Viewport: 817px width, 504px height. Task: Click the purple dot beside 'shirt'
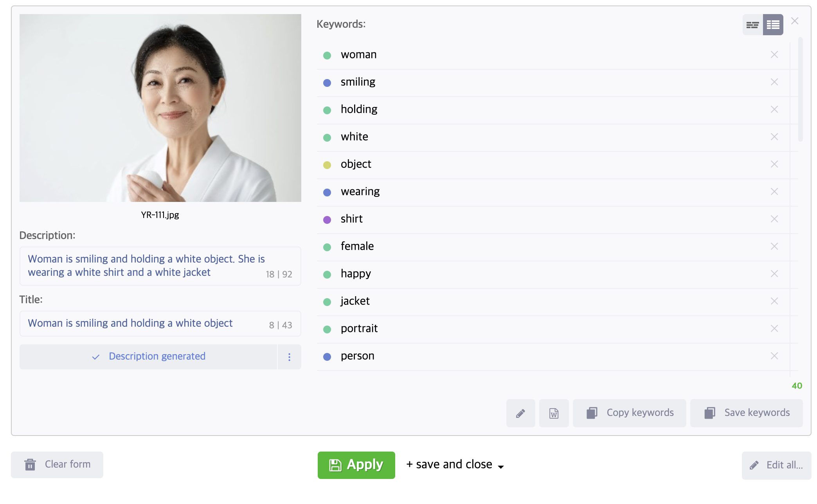tap(327, 220)
